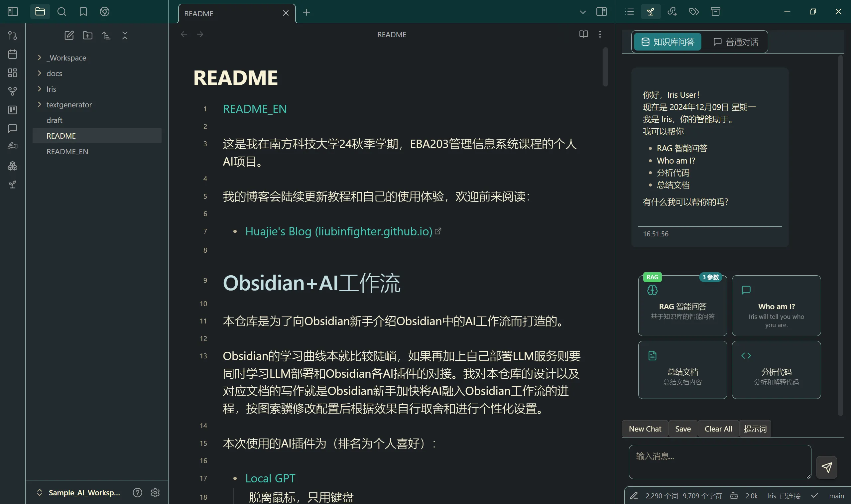Navigate forward arrow in note header
Screen dimensions: 851x504
[200, 34]
